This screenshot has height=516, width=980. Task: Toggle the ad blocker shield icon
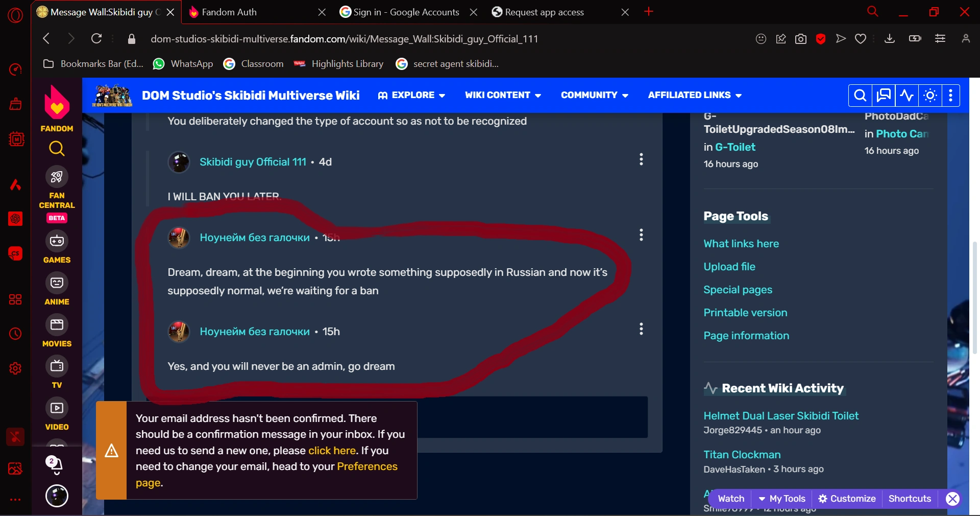point(821,39)
